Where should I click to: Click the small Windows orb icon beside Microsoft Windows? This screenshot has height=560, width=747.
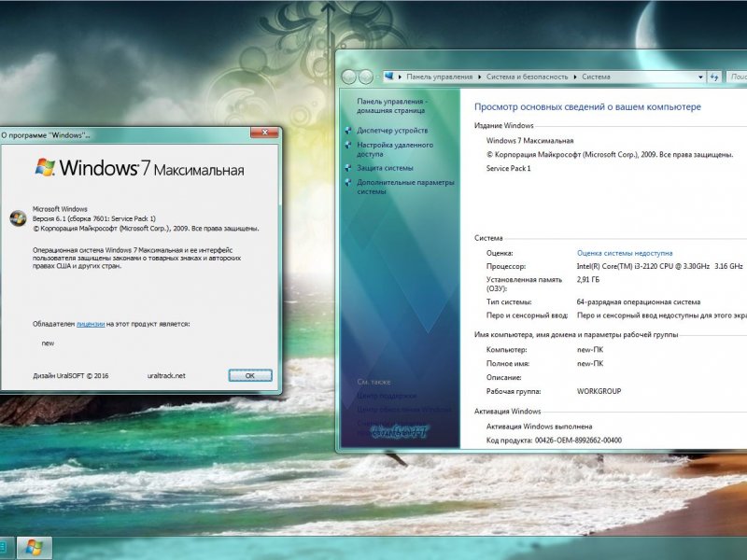click(x=18, y=218)
